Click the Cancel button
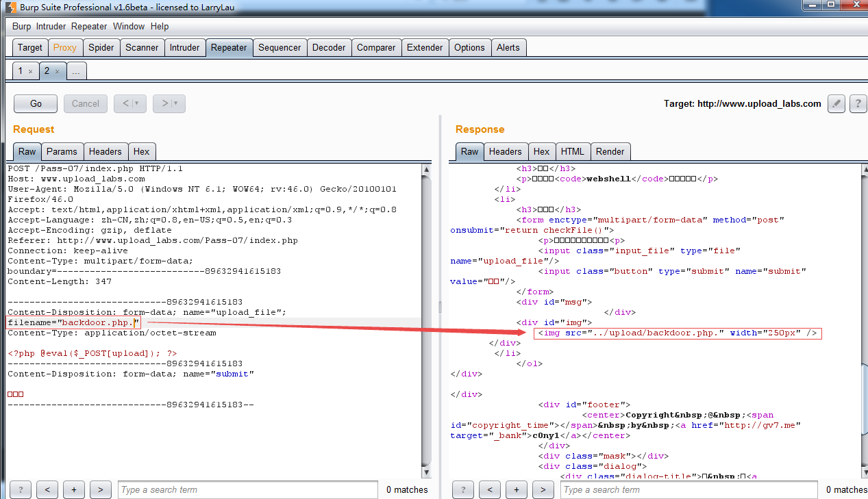 (86, 103)
